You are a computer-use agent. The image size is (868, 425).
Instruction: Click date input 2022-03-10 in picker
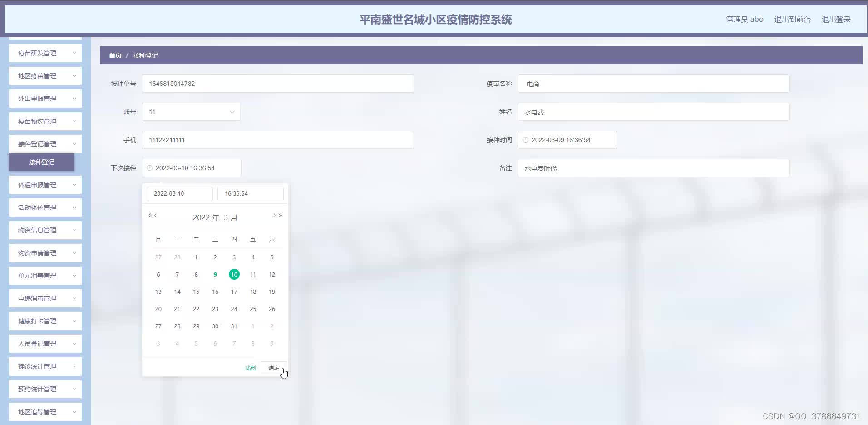180,193
